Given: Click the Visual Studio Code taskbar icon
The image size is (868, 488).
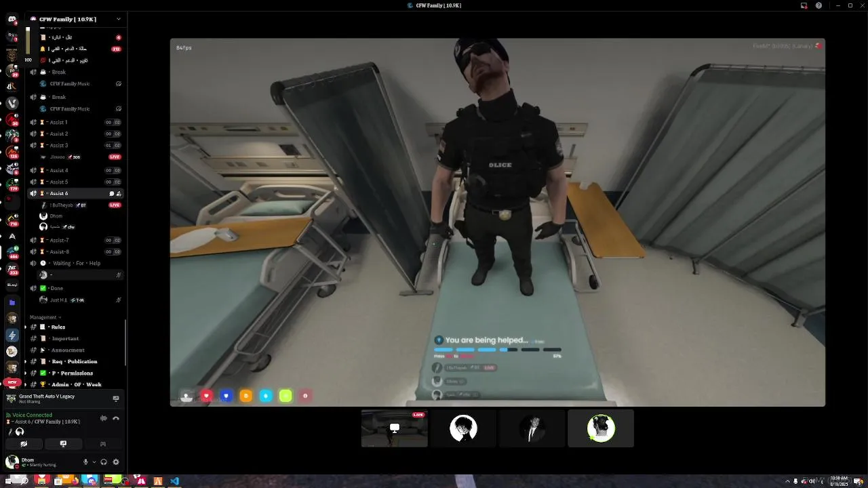Looking at the screenshot, I should coord(174,481).
